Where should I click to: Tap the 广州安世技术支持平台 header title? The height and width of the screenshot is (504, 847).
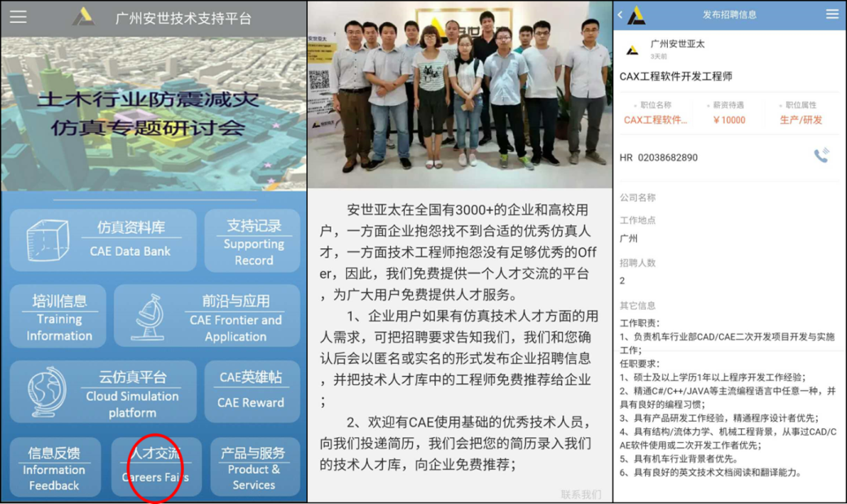184,19
